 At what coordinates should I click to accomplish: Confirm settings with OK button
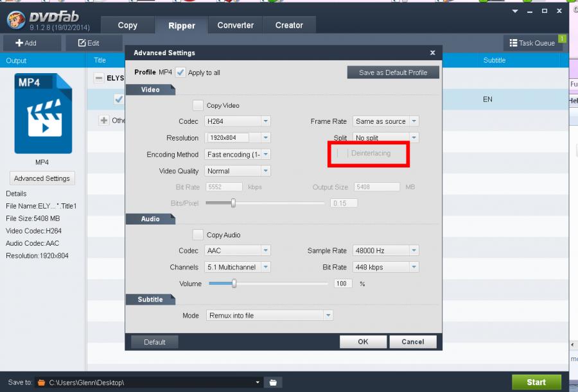coord(363,341)
